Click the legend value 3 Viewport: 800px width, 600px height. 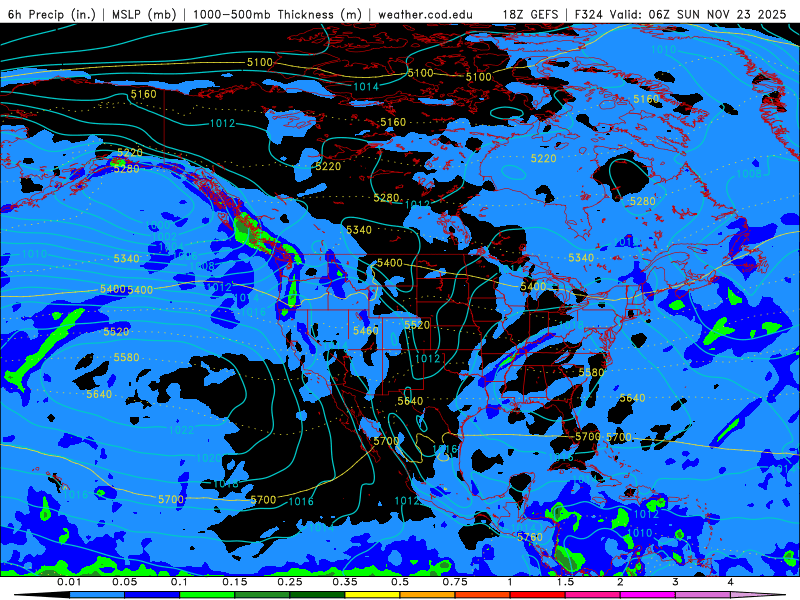coord(675,582)
